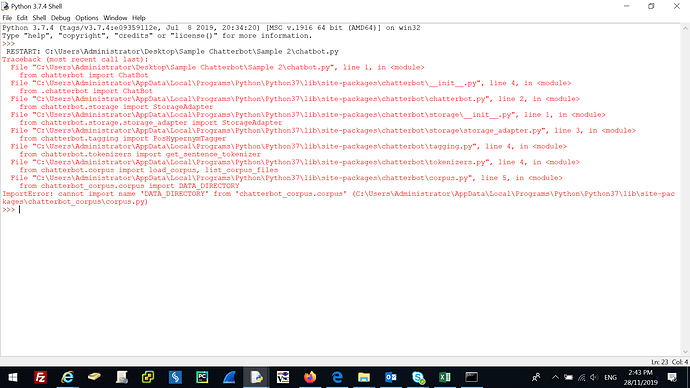
Task: Click the vertical scrollbar down arrow
Action: click(x=685, y=352)
